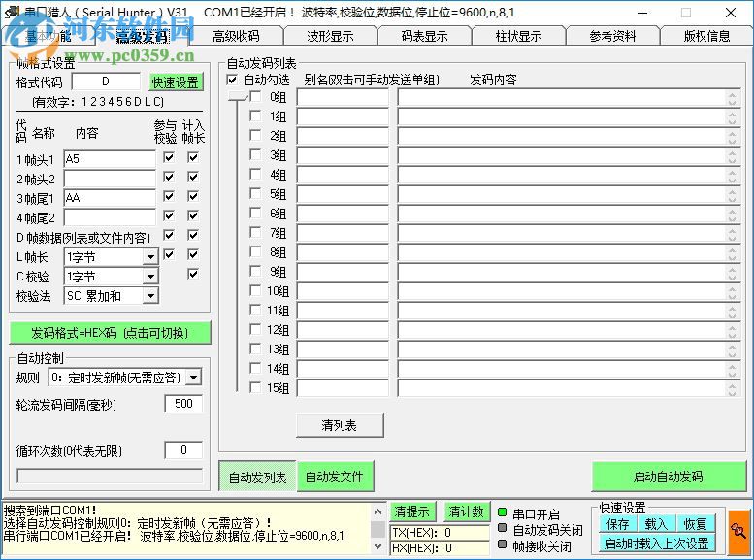Click the 清列表 button

[x=340, y=425]
